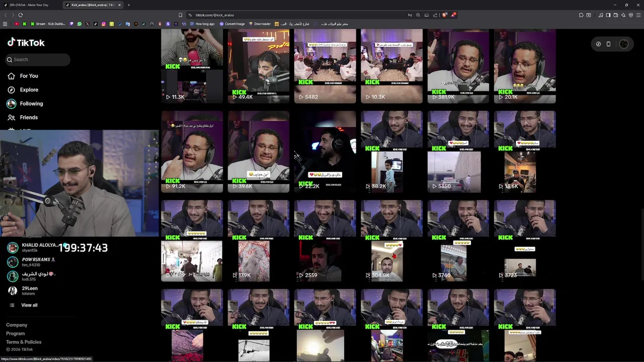Expand the Terms & Policies section

pyautogui.click(x=24, y=342)
